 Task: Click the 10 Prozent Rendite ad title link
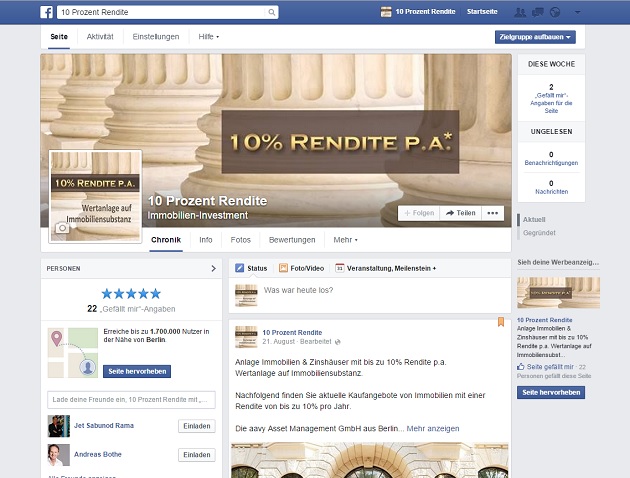(544, 320)
